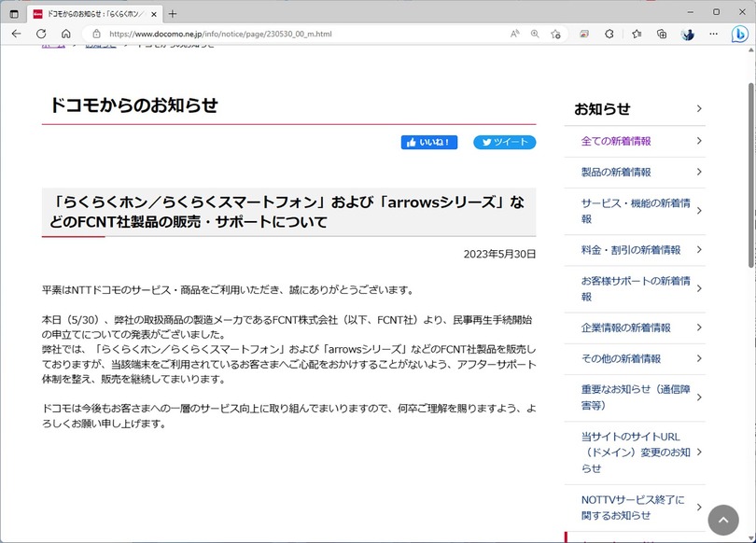Open その他の新着情報 link
Image resolution: width=756 pixels, height=543 pixels.
coord(621,358)
